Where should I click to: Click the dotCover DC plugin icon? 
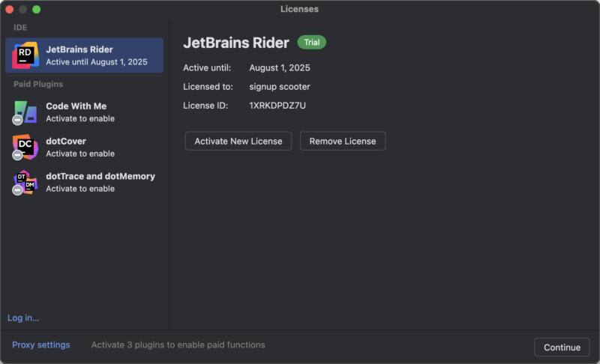coord(25,147)
